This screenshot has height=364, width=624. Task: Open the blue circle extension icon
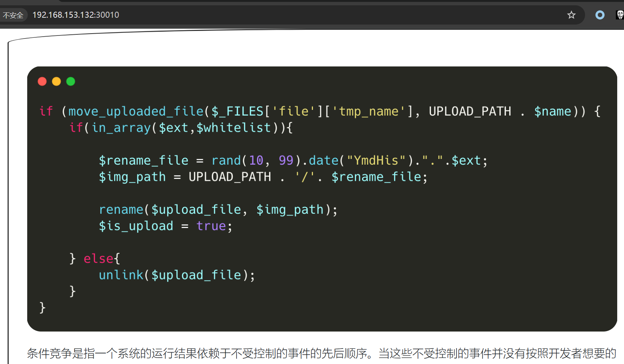pyautogui.click(x=600, y=15)
